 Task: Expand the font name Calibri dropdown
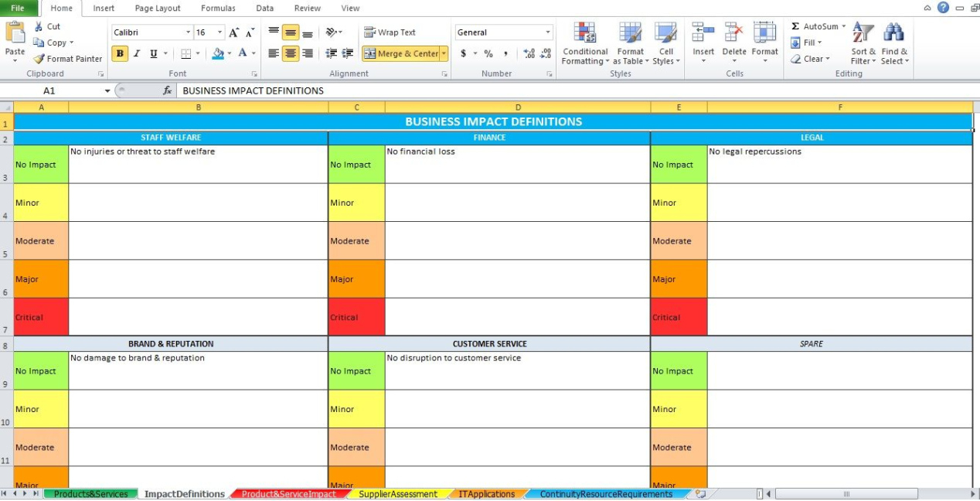(x=188, y=32)
